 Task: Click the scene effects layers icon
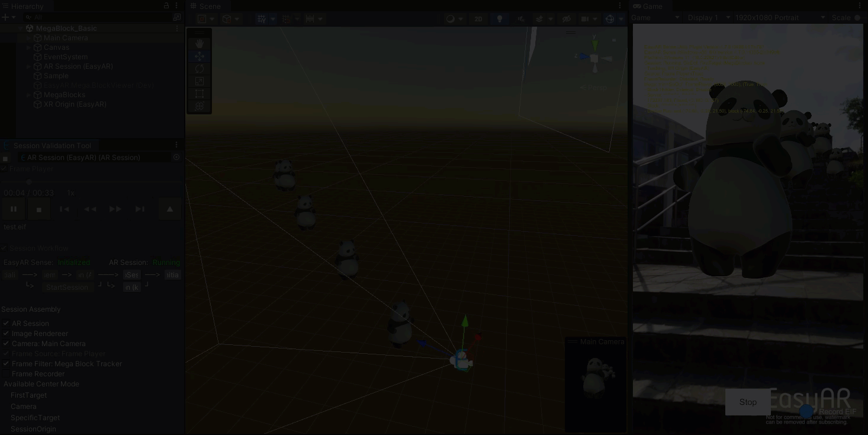539,19
